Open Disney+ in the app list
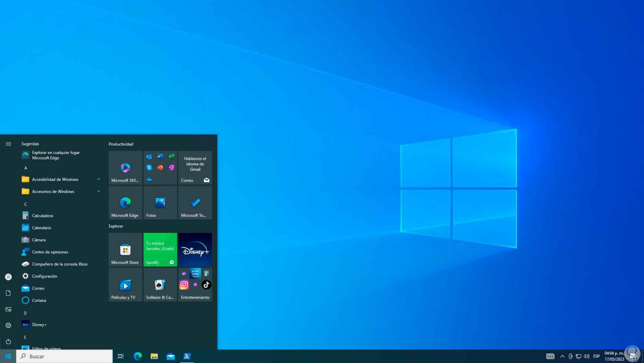Image resolution: width=644 pixels, height=363 pixels. pyautogui.click(x=62, y=325)
